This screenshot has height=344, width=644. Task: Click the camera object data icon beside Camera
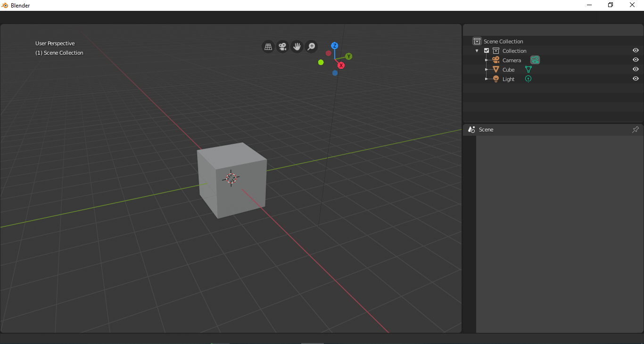[x=535, y=60]
